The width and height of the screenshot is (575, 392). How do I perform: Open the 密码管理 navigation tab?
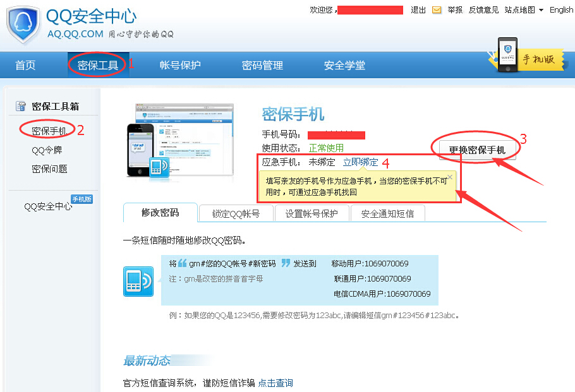tap(262, 65)
